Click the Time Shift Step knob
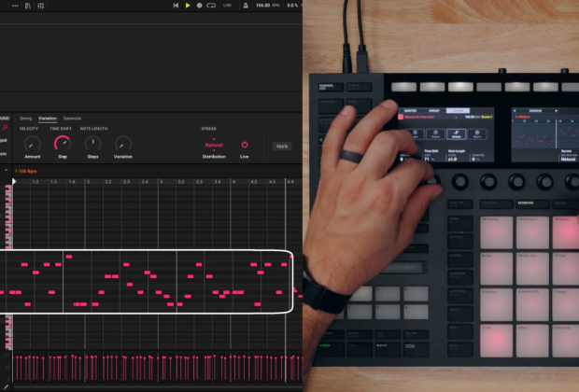Screen dimensions: 579x392 (63, 143)
